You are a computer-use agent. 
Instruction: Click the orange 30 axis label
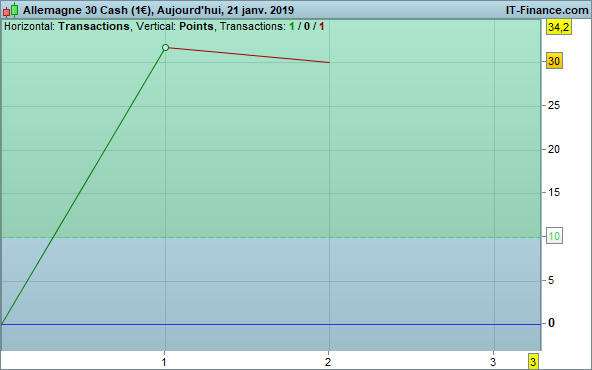point(554,61)
